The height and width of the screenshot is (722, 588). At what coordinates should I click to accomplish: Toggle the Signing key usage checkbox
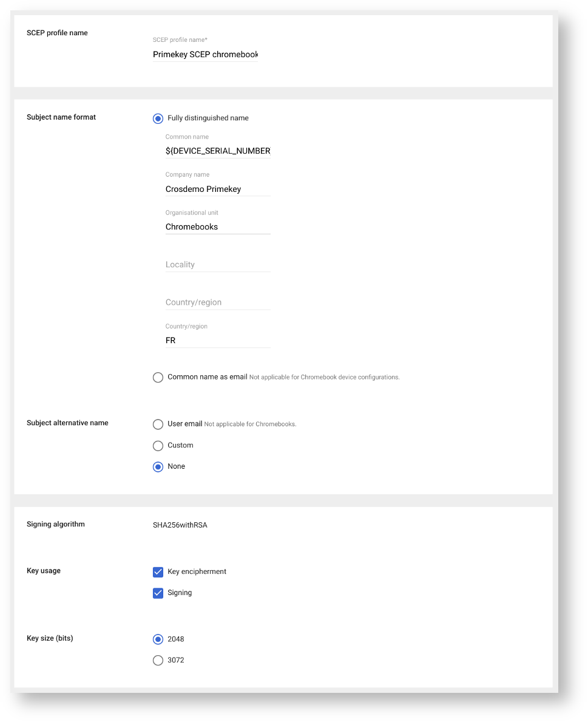point(158,593)
